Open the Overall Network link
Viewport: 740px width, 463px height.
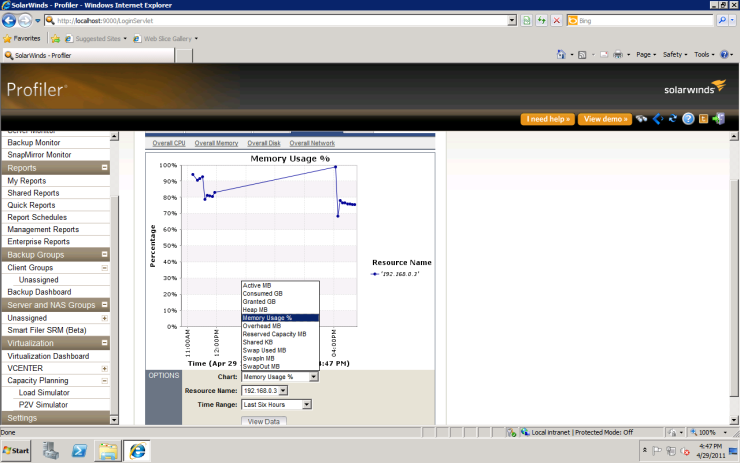tap(312, 143)
